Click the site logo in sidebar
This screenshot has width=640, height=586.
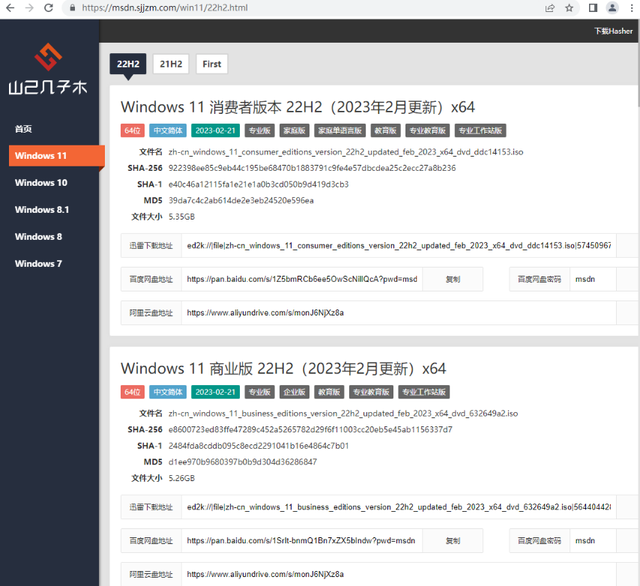(x=48, y=69)
